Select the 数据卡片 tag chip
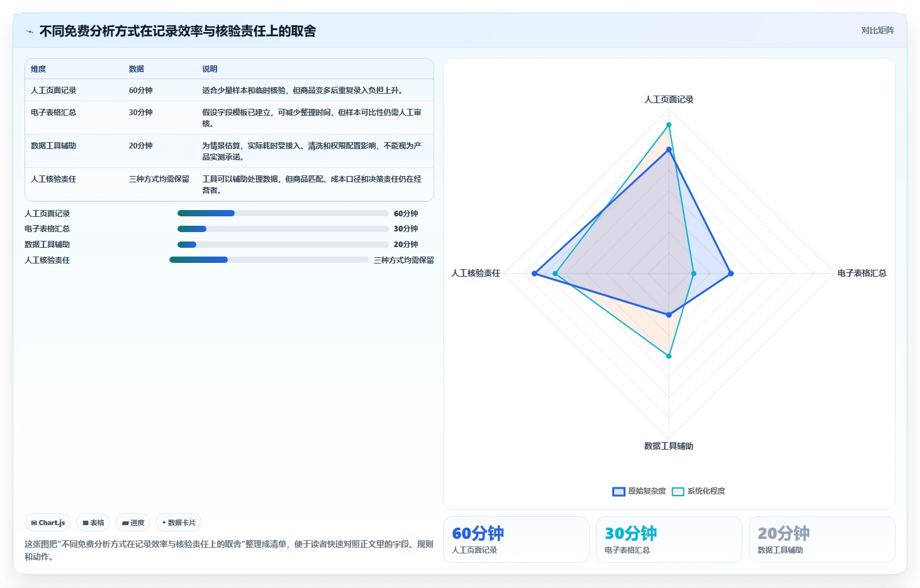 pyautogui.click(x=179, y=523)
